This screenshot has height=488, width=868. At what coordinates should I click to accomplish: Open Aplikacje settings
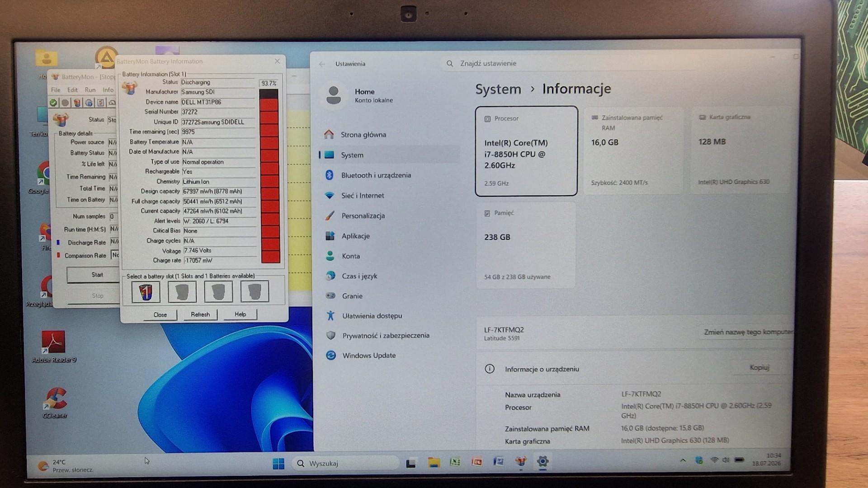355,236
